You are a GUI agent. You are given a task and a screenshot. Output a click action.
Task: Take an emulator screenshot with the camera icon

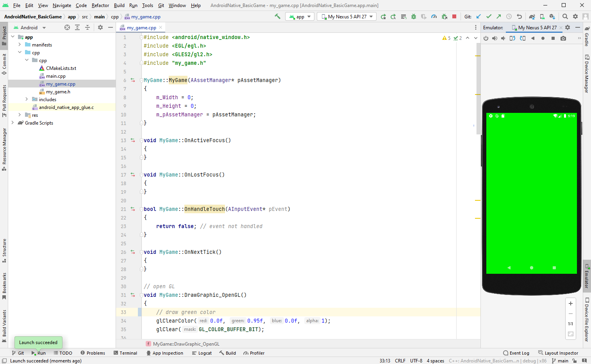tap(562, 38)
